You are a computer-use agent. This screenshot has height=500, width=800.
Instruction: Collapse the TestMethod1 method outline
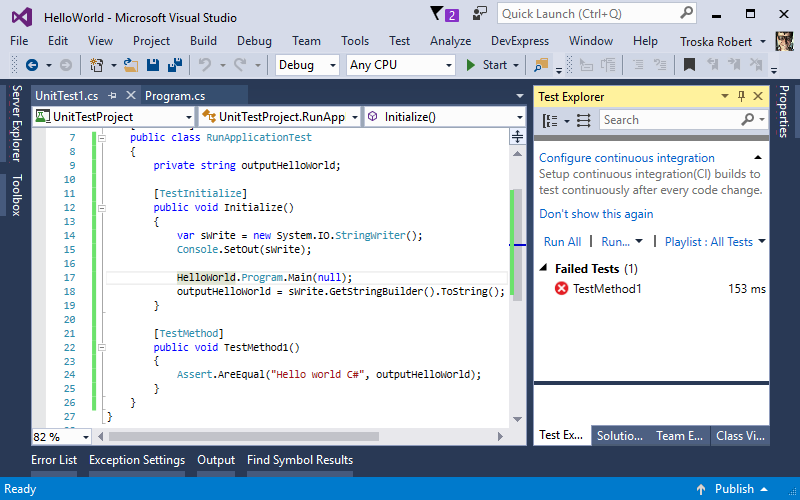102,347
